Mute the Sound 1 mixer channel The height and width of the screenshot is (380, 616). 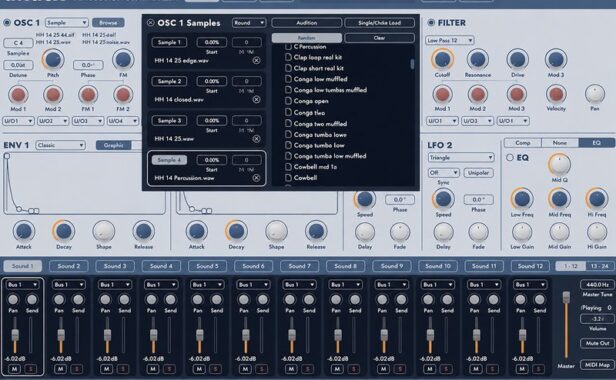15,369
